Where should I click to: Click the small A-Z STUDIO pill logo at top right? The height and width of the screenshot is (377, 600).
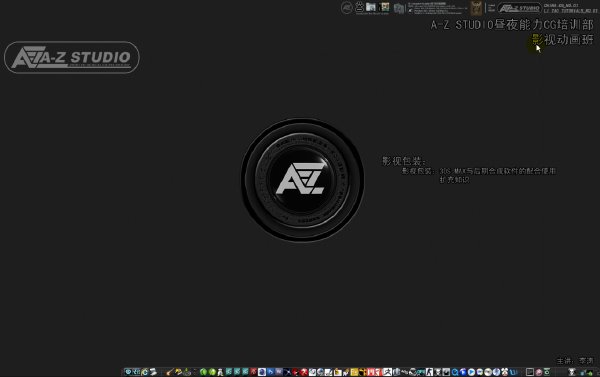coord(519,8)
